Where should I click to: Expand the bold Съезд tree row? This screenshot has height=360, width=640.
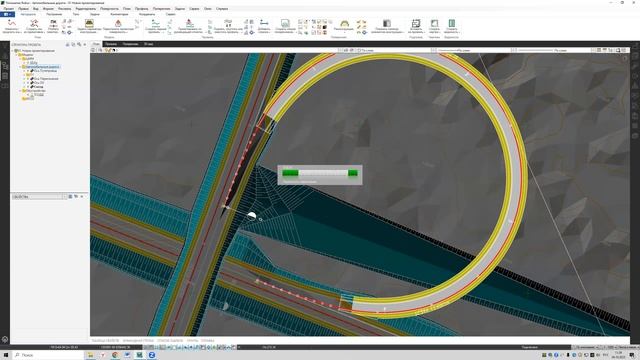coord(24,87)
